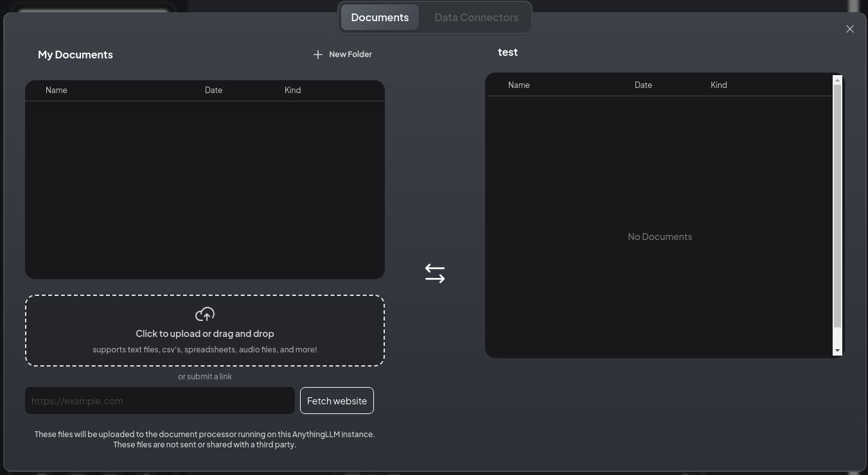Viewport: 868px width, 475px height.
Task: Click the Fetch website button
Action: [337, 401]
